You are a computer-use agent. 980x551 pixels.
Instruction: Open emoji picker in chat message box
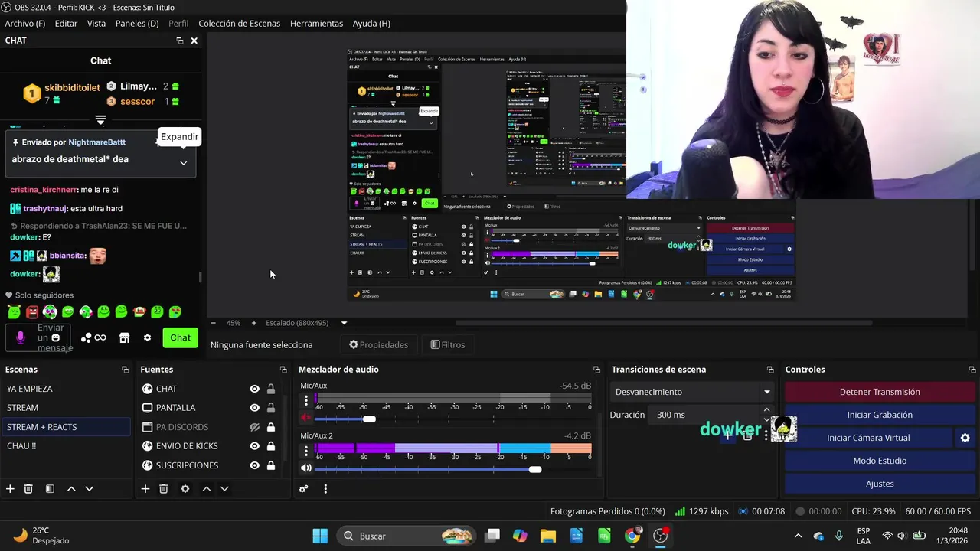tap(55, 337)
